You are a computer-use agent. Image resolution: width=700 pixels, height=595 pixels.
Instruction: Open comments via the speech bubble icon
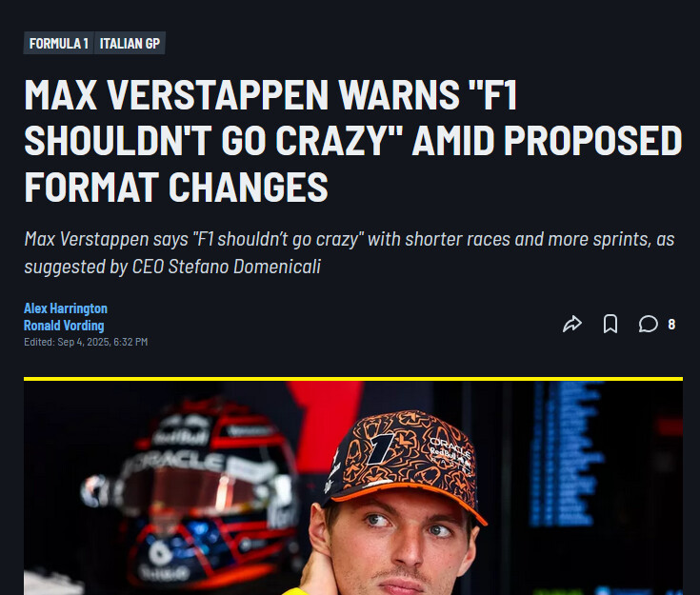pyautogui.click(x=648, y=324)
